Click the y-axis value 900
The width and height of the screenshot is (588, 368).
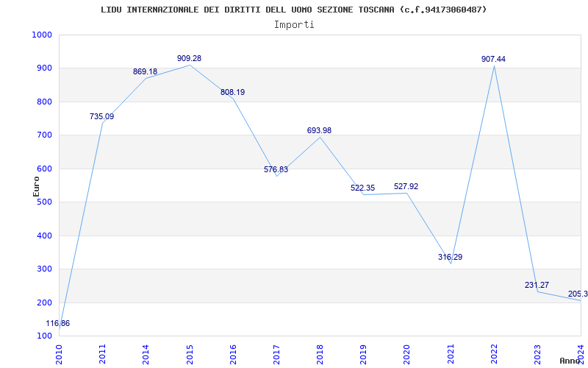pos(44,68)
